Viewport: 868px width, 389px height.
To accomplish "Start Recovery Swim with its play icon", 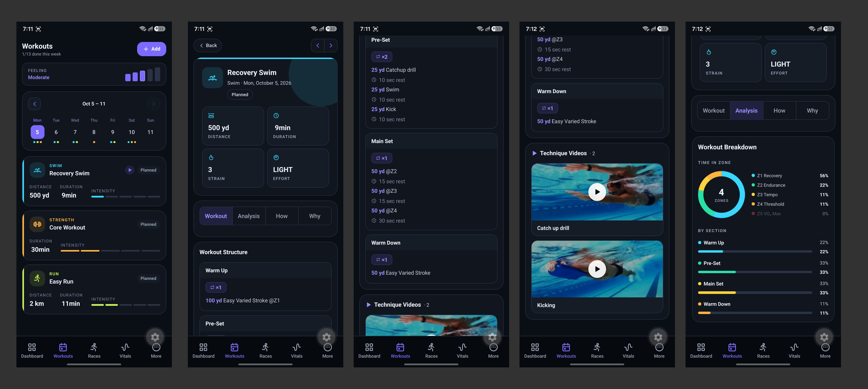I will (130, 170).
